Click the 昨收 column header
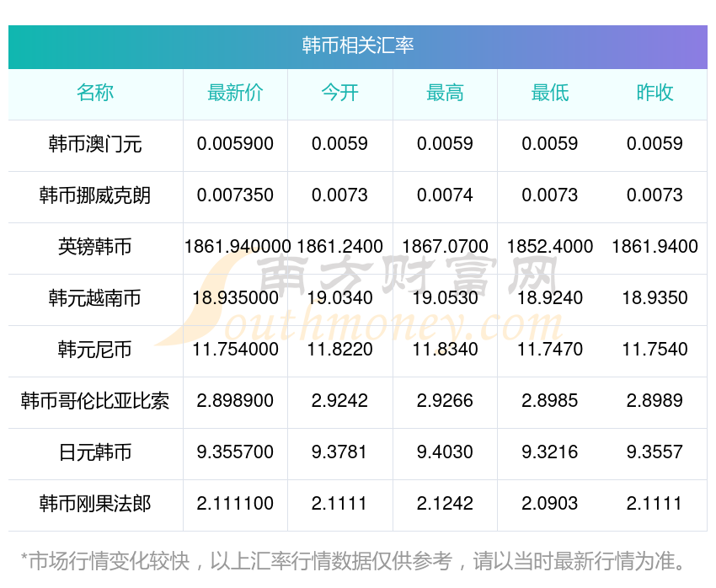The width and height of the screenshot is (716, 588). click(x=655, y=93)
